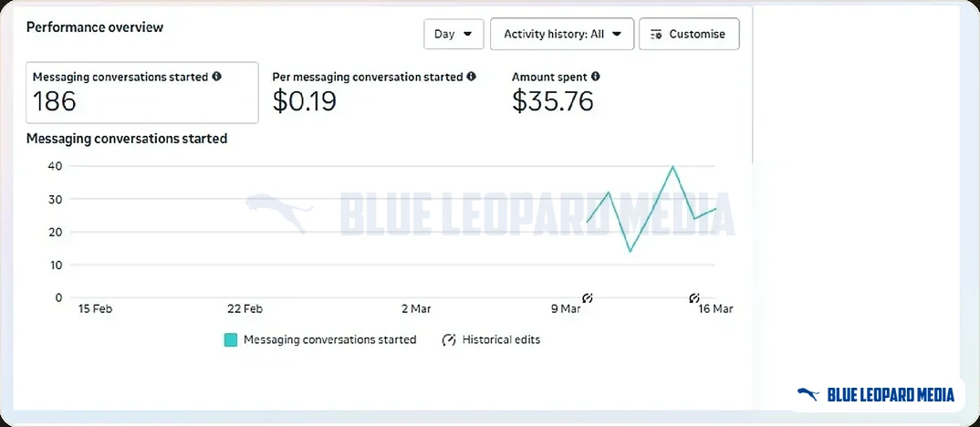Click the 30 y-axis label
This screenshot has height=427, width=980.
pos(55,199)
